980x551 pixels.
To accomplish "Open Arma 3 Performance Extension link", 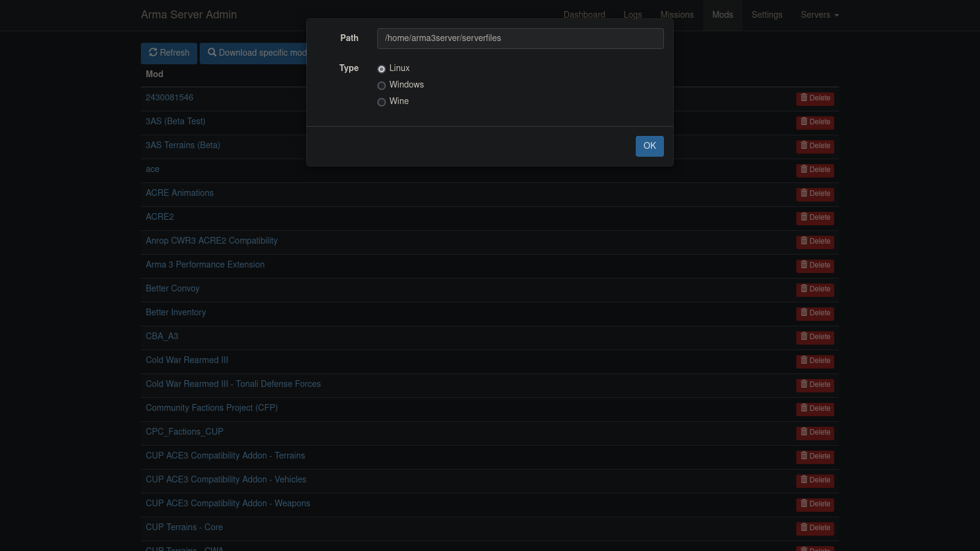I will pyautogui.click(x=205, y=264).
